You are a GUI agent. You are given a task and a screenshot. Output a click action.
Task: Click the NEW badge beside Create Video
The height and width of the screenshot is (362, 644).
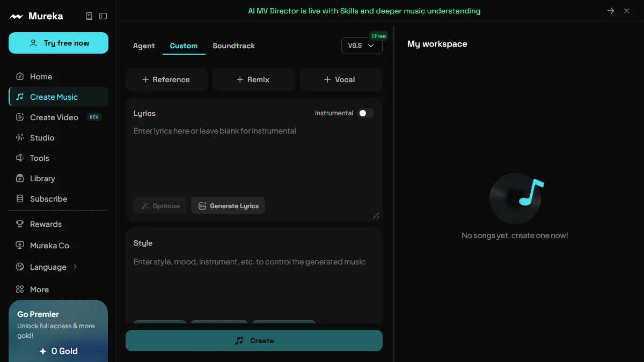point(94,117)
